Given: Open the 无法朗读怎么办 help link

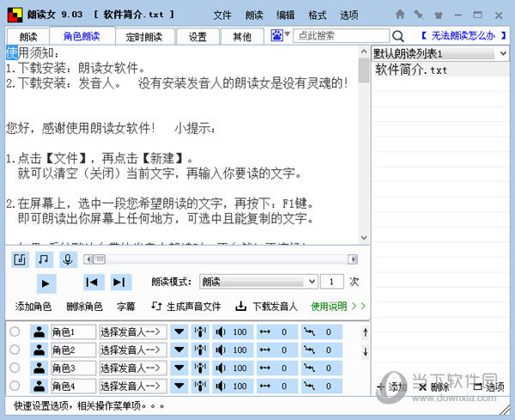Looking at the screenshot, I should pyautogui.click(x=463, y=35).
